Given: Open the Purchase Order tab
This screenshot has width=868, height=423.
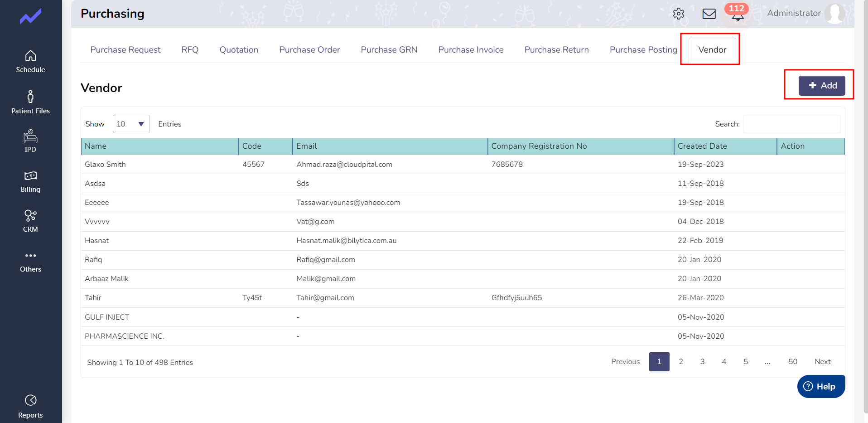Looking at the screenshot, I should coord(309,50).
